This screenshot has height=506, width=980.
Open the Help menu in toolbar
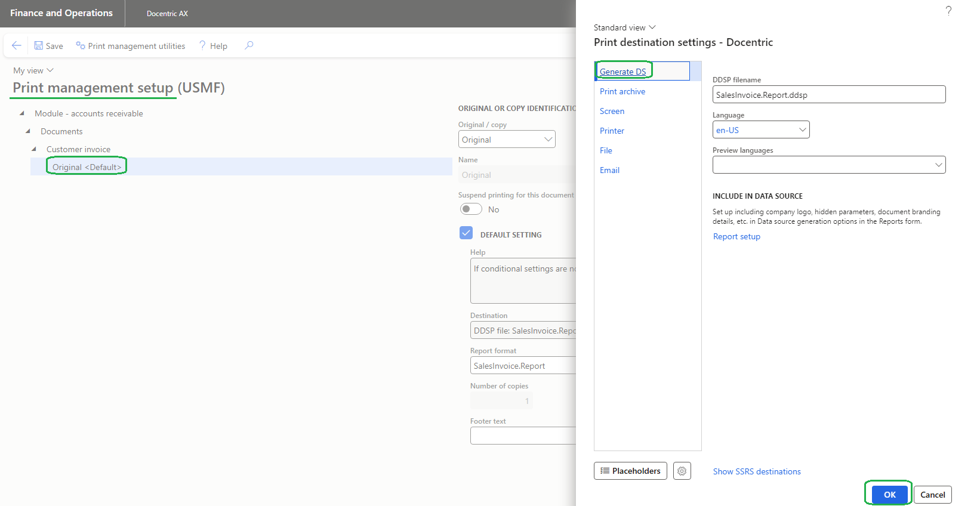pyautogui.click(x=213, y=46)
